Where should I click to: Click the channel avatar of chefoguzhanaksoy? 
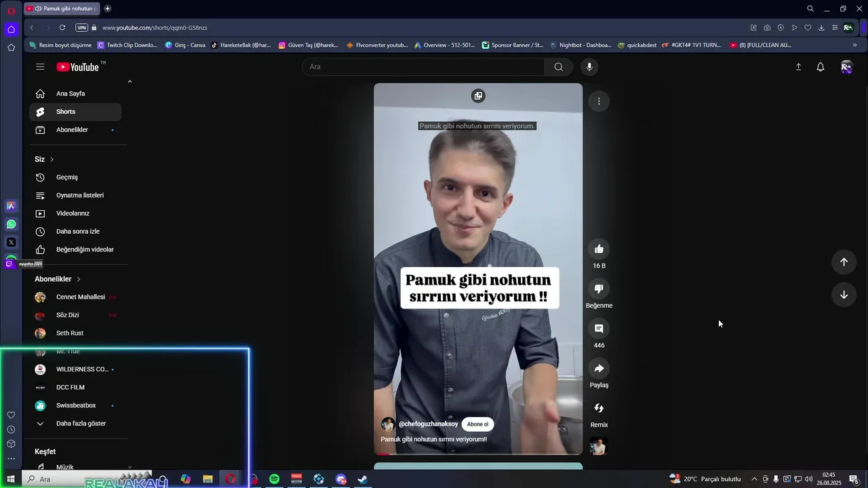pyautogui.click(x=388, y=424)
